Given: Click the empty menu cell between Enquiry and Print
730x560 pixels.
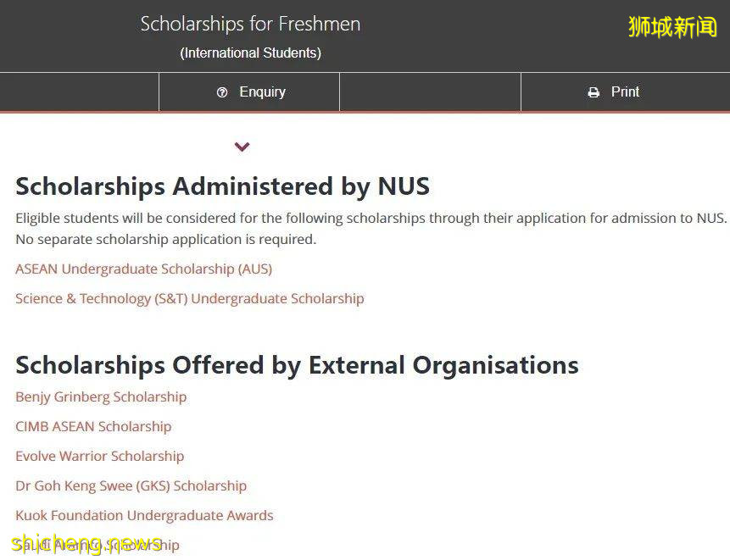Looking at the screenshot, I should tap(430, 91).
